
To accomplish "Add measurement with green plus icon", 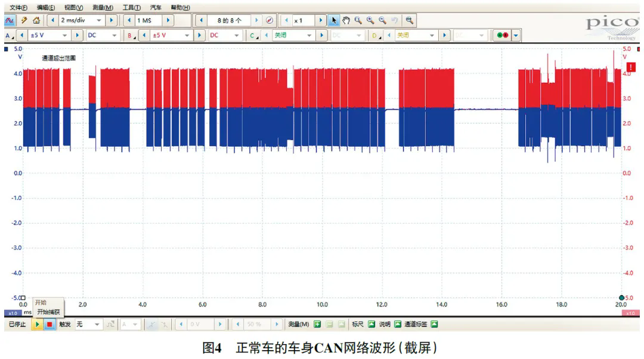I will 317,324.
